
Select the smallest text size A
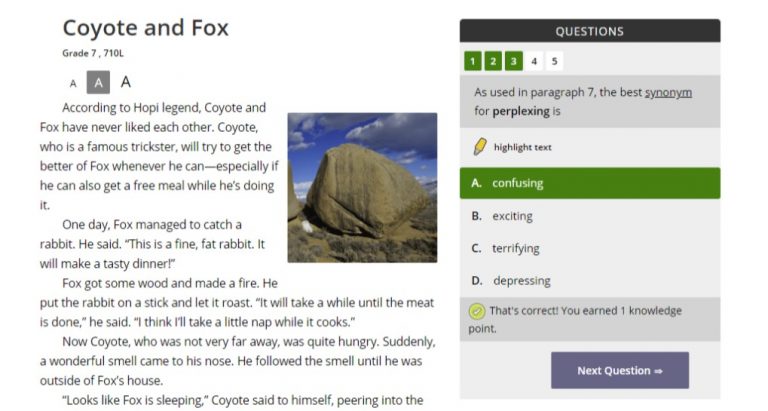[73, 84]
